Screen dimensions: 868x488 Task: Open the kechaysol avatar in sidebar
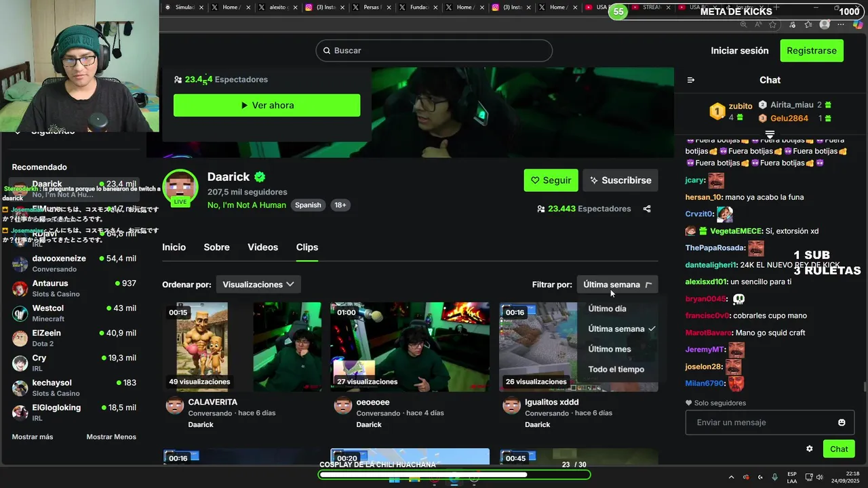pyautogui.click(x=20, y=388)
